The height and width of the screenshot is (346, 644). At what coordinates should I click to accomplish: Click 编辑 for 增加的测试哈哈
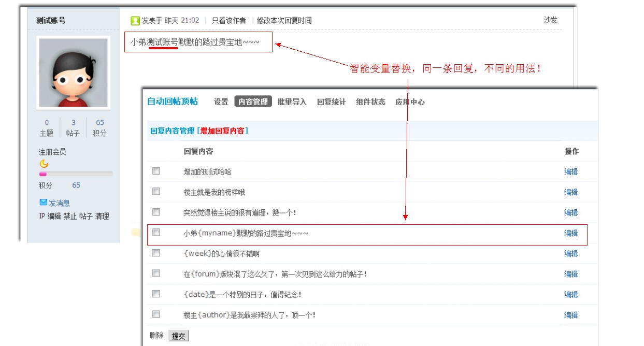click(x=571, y=171)
